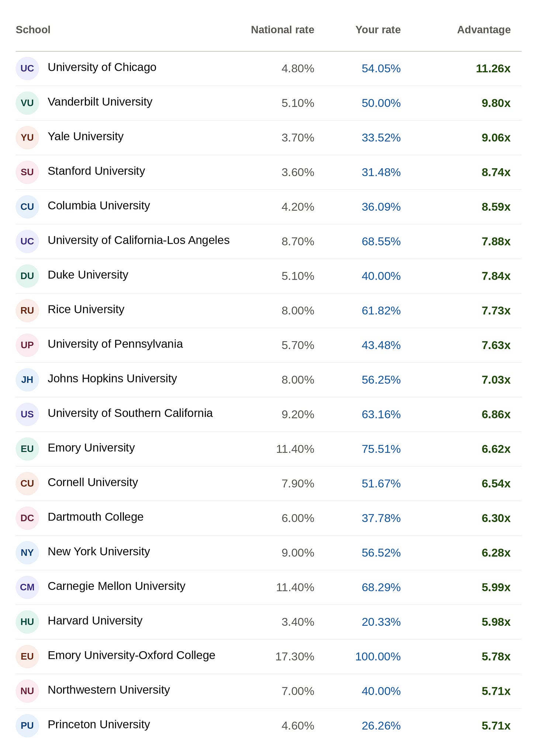Screen dimensions: 537x756
Task: Click the Your rate column header
Action: pyautogui.click(x=378, y=30)
